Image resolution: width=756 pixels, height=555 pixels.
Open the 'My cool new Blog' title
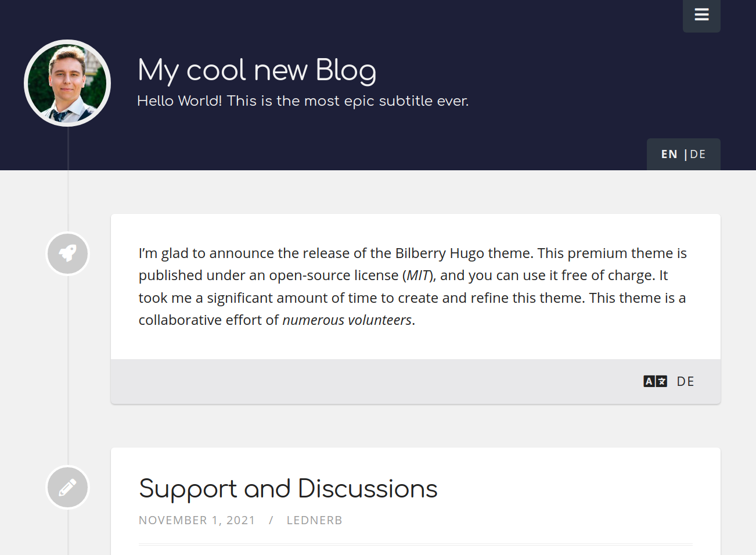[x=257, y=70]
